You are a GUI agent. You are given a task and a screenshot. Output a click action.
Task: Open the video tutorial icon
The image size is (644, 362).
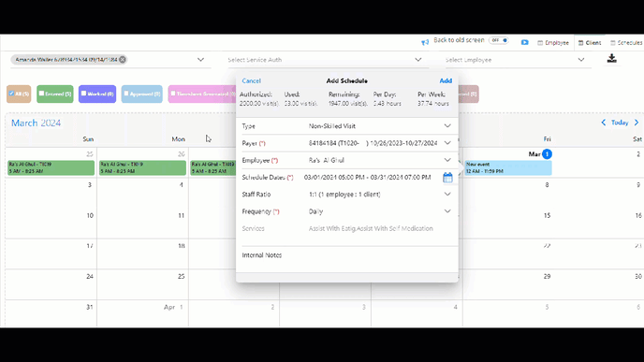click(x=524, y=42)
